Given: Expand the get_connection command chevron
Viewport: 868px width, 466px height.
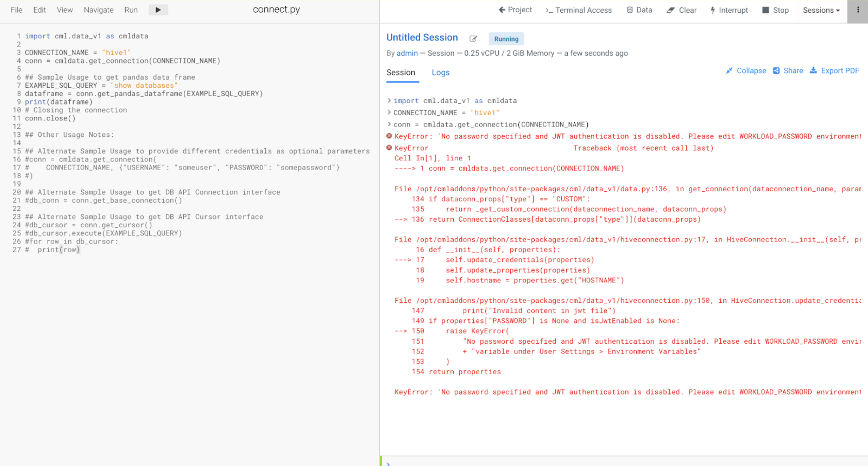Looking at the screenshot, I should tap(389, 124).
